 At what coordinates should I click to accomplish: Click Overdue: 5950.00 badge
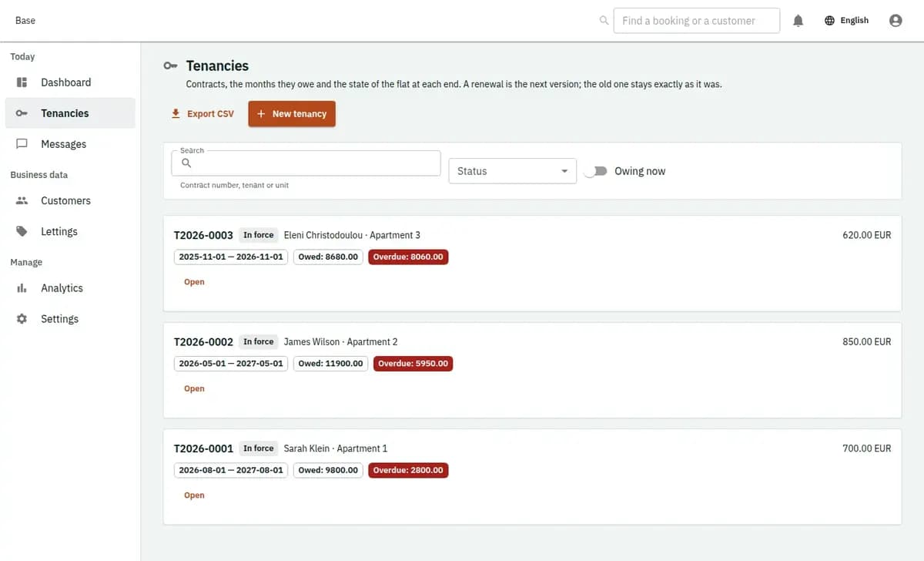click(x=413, y=364)
